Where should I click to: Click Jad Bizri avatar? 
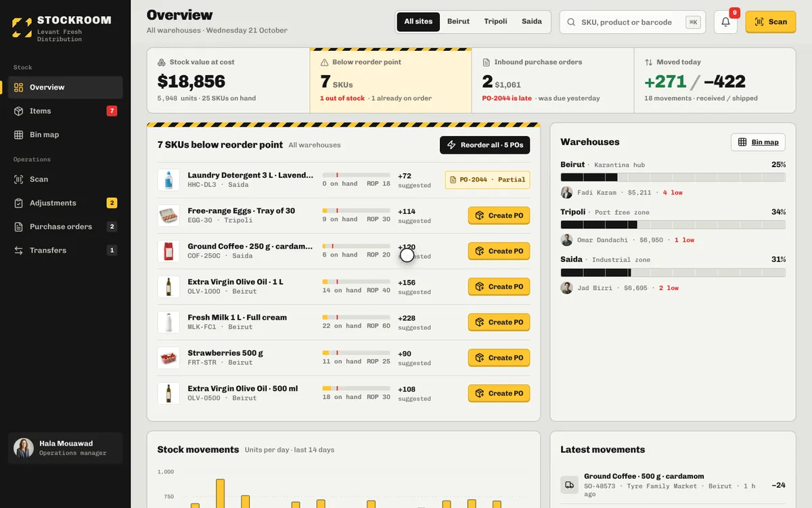tap(566, 288)
